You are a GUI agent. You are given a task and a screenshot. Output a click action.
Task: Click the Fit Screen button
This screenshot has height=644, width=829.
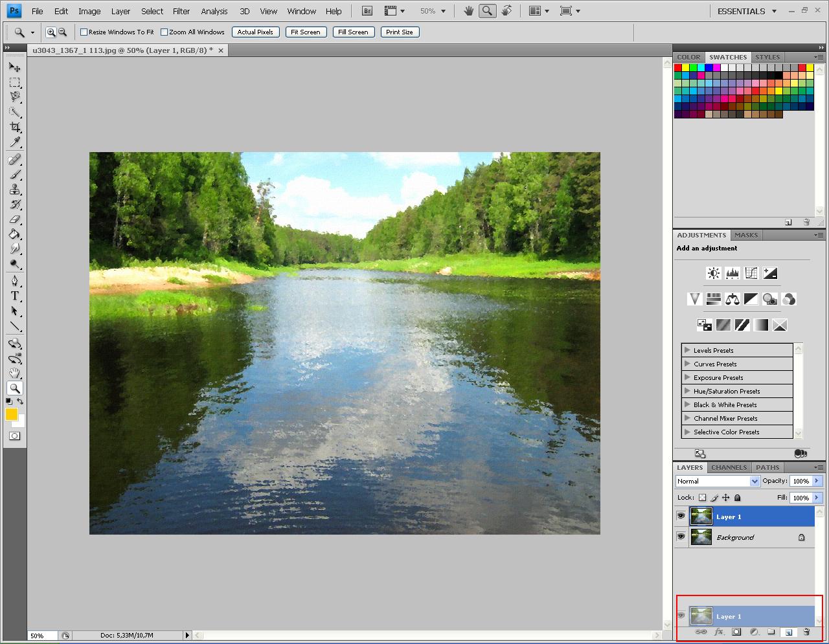(x=306, y=32)
